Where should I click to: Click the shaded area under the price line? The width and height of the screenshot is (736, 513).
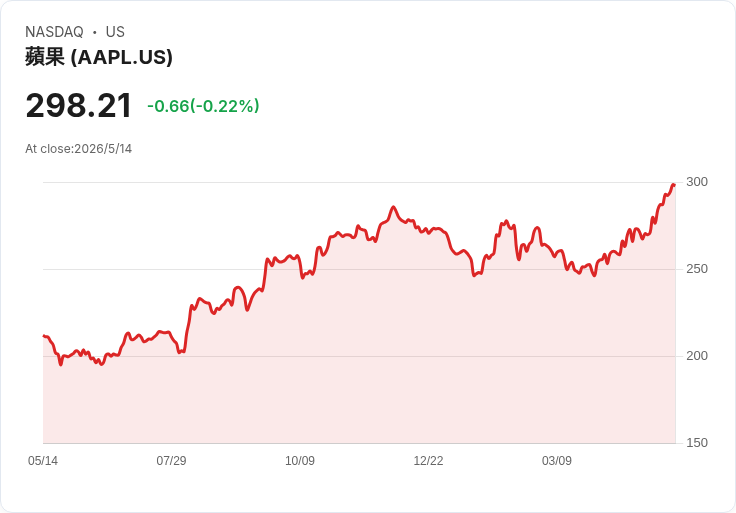pos(359,375)
